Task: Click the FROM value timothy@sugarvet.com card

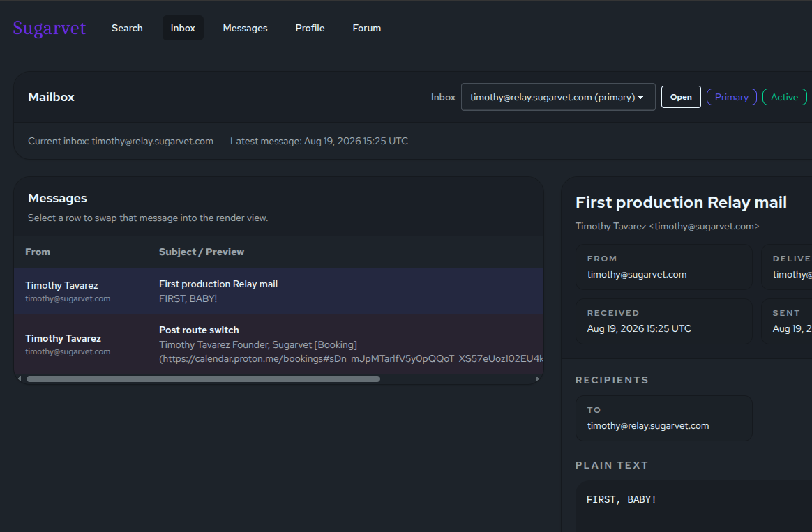Action: 664,267
